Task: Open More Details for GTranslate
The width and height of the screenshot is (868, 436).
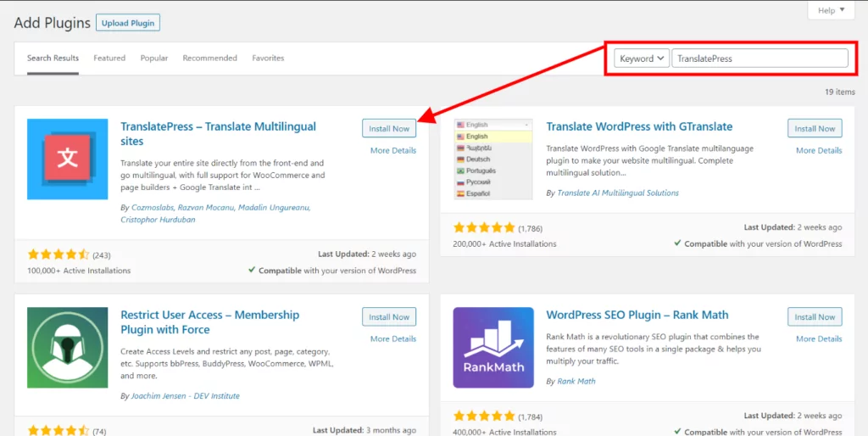Action: coord(819,150)
